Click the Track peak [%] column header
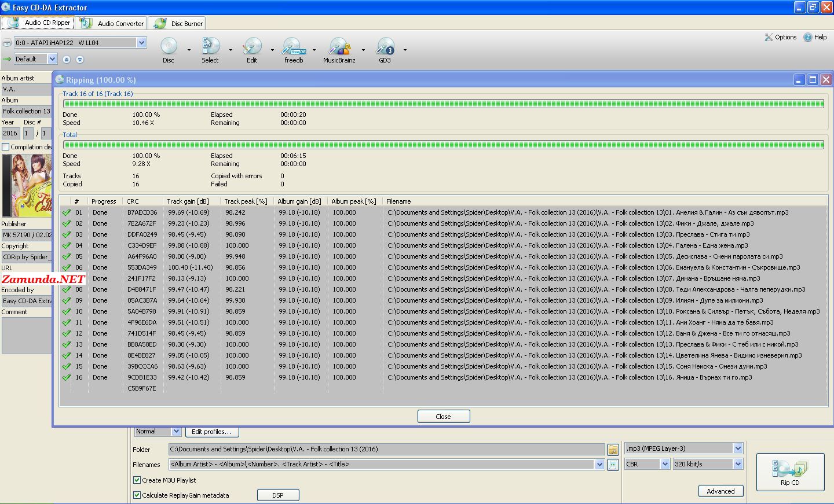Screen dimensions: 834x504 (247, 201)
